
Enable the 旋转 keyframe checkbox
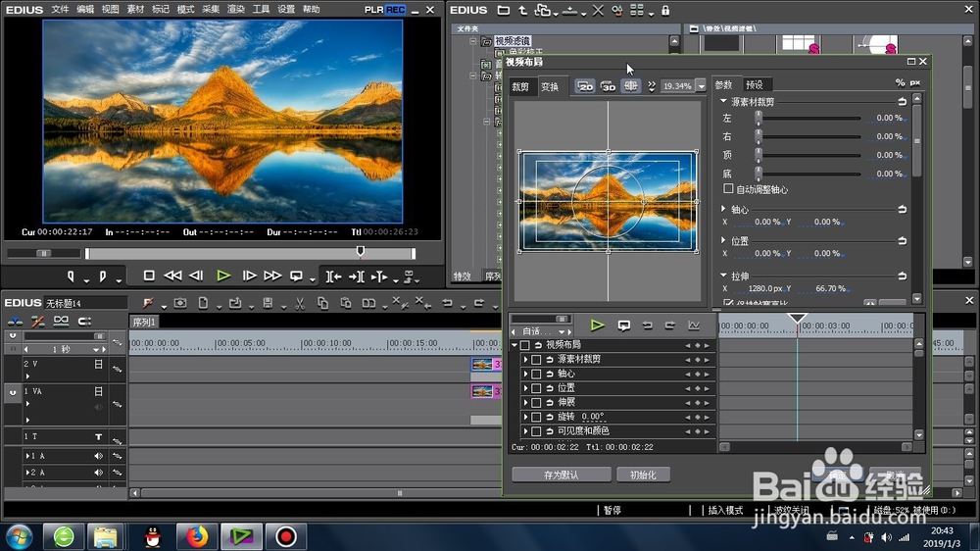click(536, 417)
